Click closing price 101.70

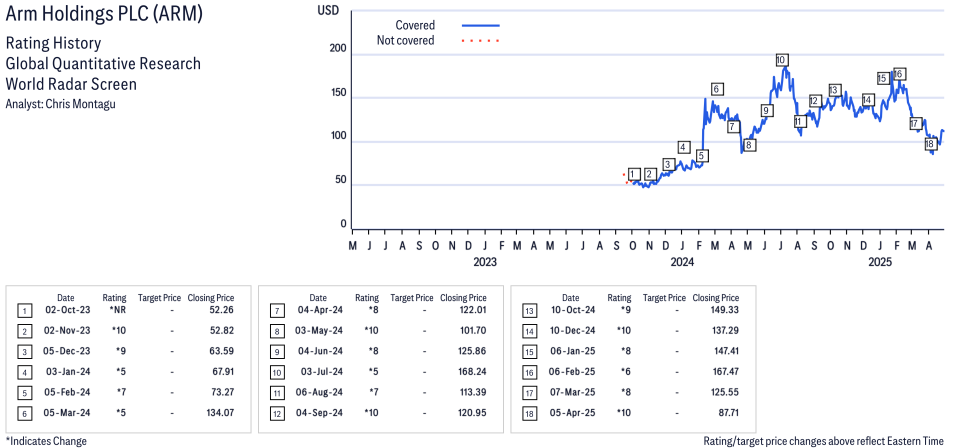tap(472, 331)
